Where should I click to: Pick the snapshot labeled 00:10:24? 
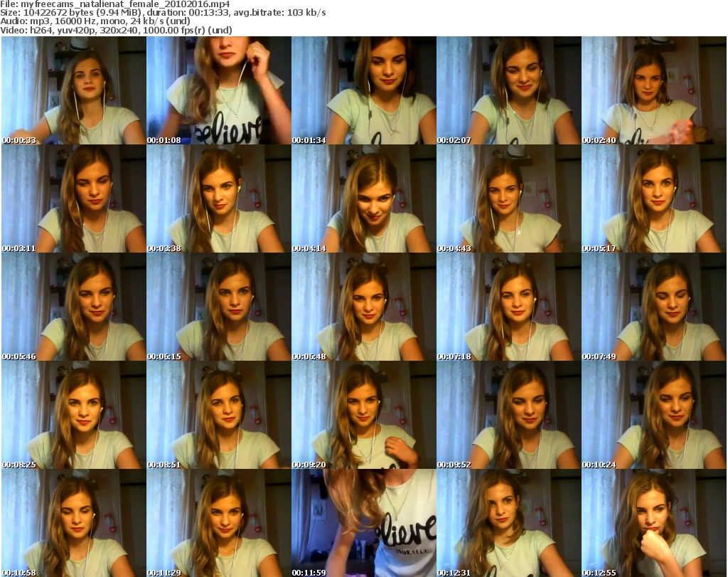pos(654,415)
